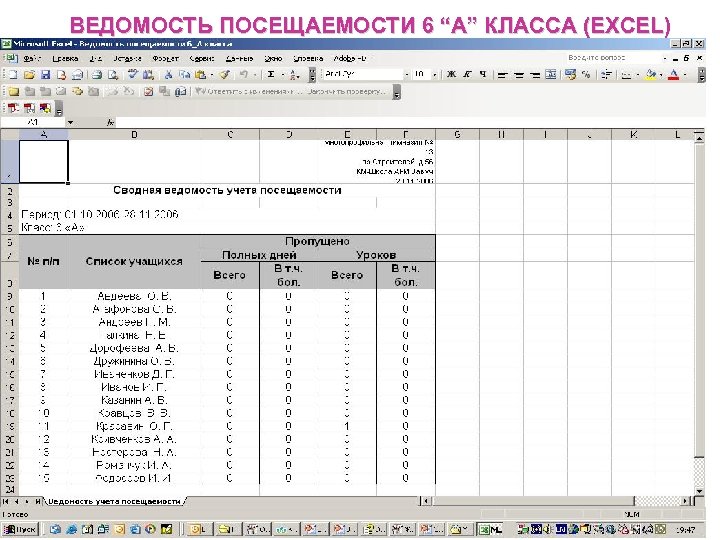Click the third Adobe PDF toolbar icon
The image size is (720, 540).
[45, 108]
